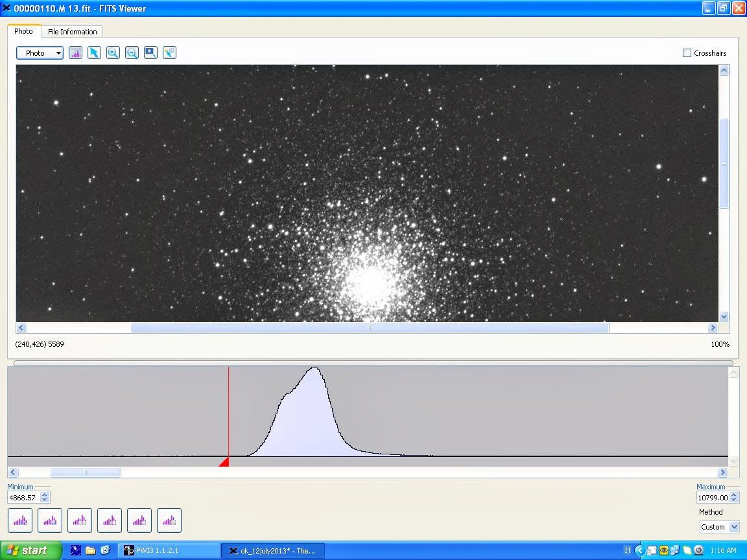The image size is (747, 560).
Task: Switch to PWI3 1.1.2.1 taskbar window
Action: pyautogui.click(x=169, y=551)
